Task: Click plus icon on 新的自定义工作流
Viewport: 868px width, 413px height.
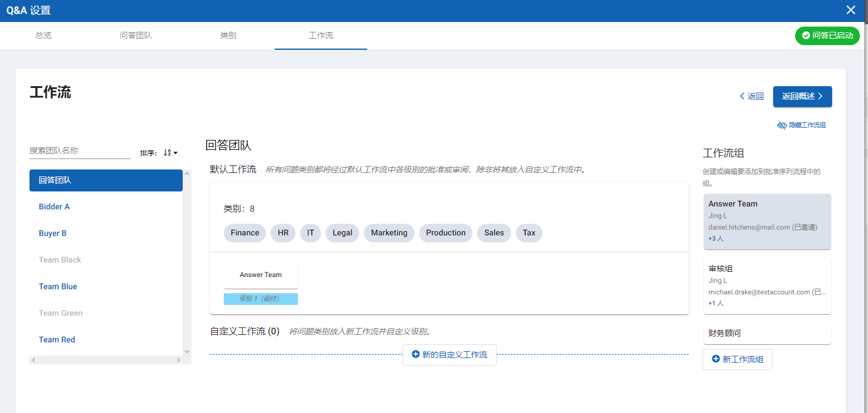Action: pos(415,355)
